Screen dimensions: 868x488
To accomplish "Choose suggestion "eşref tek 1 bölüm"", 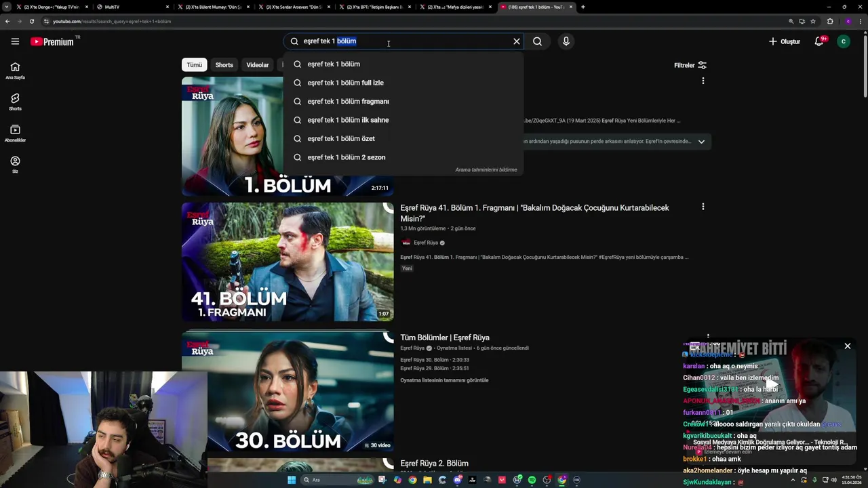I will pyautogui.click(x=403, y=64).
